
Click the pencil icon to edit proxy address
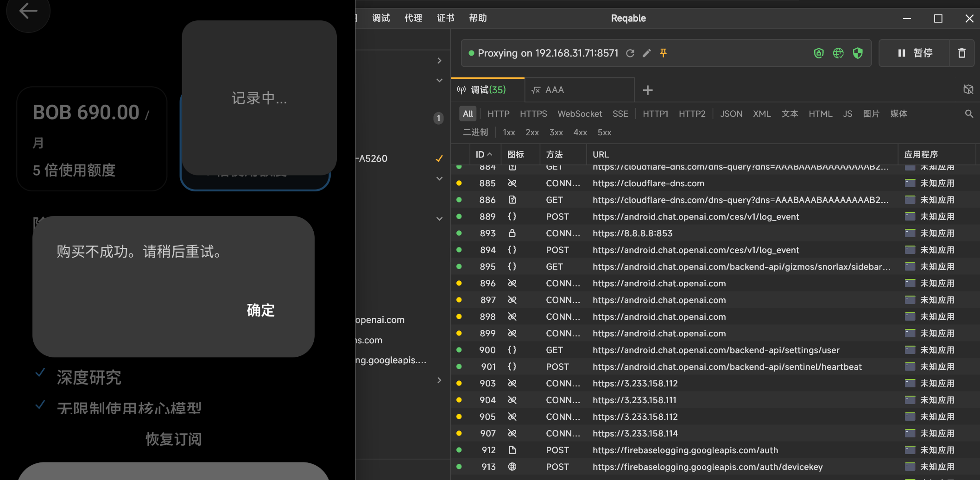pos(647,53)
